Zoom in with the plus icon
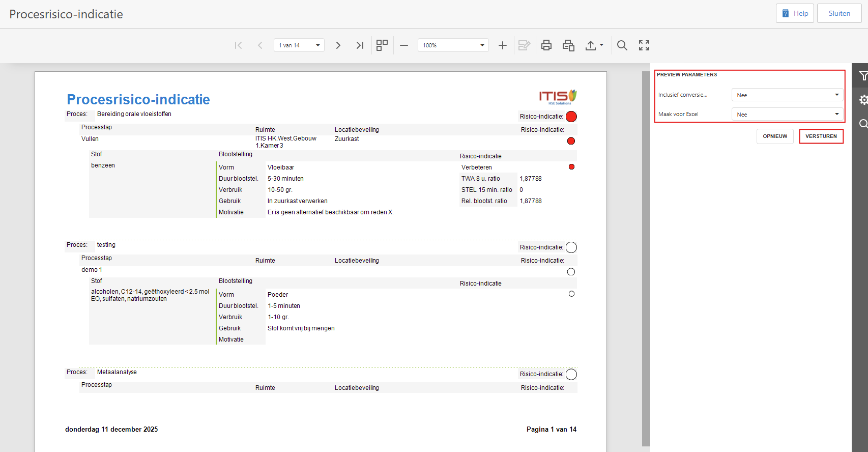The width and height of the screenshot is (868, 452). point(503,45)
